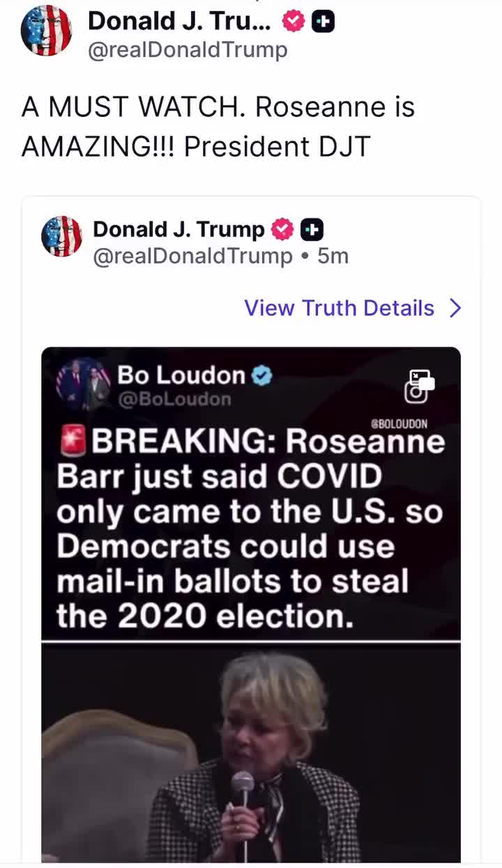Click the Bo Loudon name in the video
Image resolution: width=502 pixels, height=868 pixels.
181,375
